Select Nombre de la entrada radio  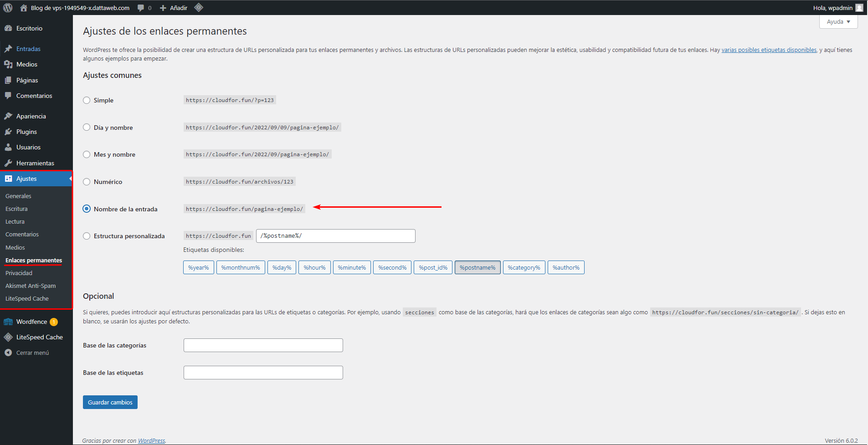pyautogui.click(x=87, y=209)
